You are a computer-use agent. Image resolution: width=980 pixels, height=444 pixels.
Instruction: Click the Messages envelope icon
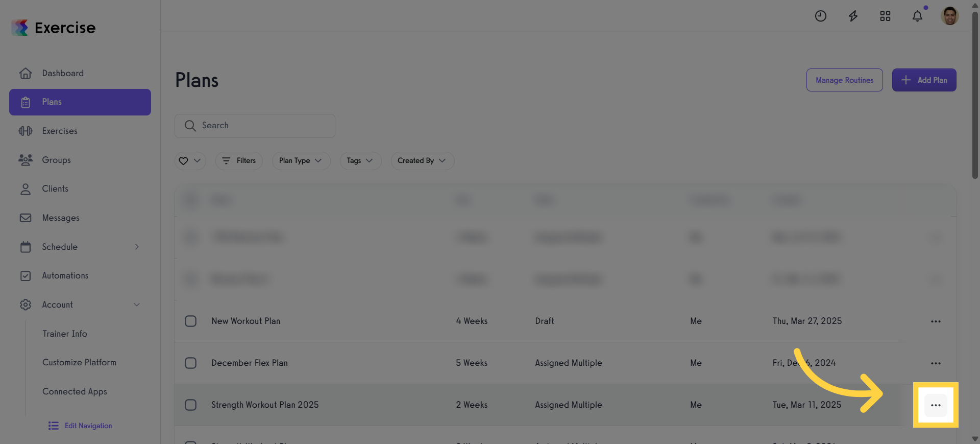pyautogui.click(x=26, y=218)
